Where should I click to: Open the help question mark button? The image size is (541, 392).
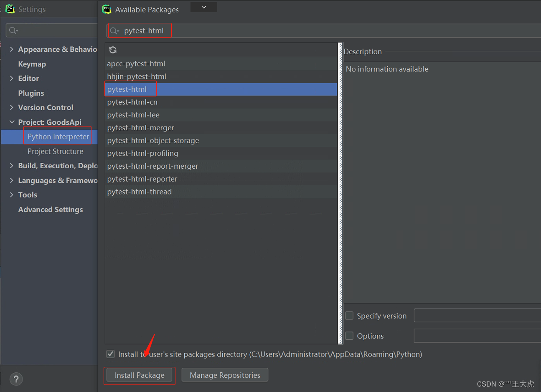[x=16, y=379]
